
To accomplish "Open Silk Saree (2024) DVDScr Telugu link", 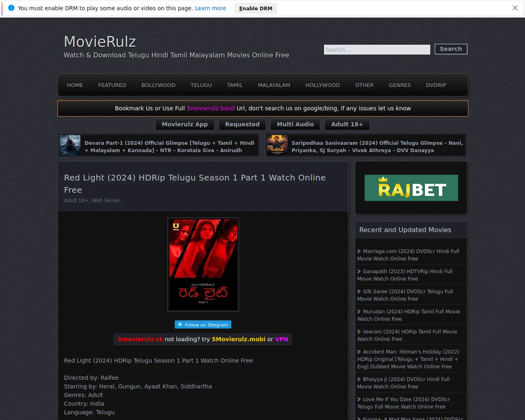I will click(405, 295).
